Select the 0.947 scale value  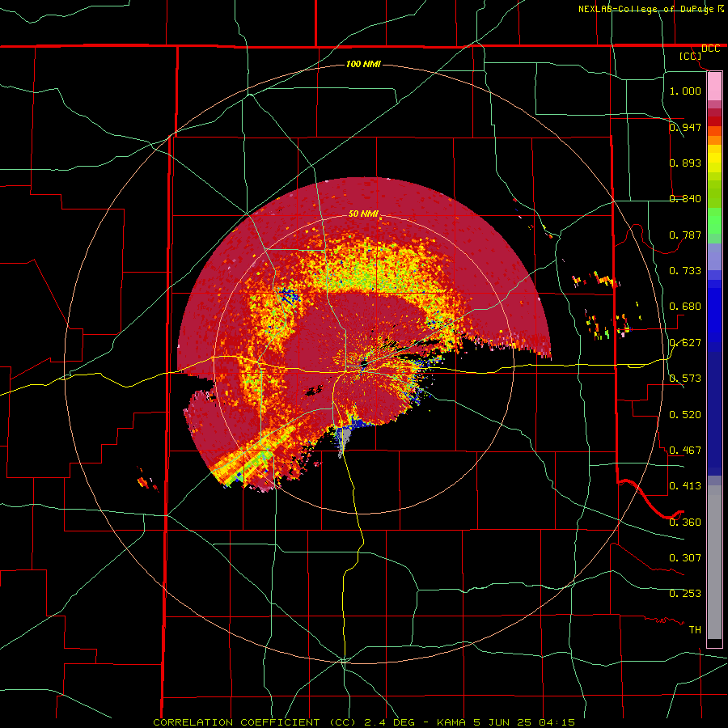(x=685, y=127)
